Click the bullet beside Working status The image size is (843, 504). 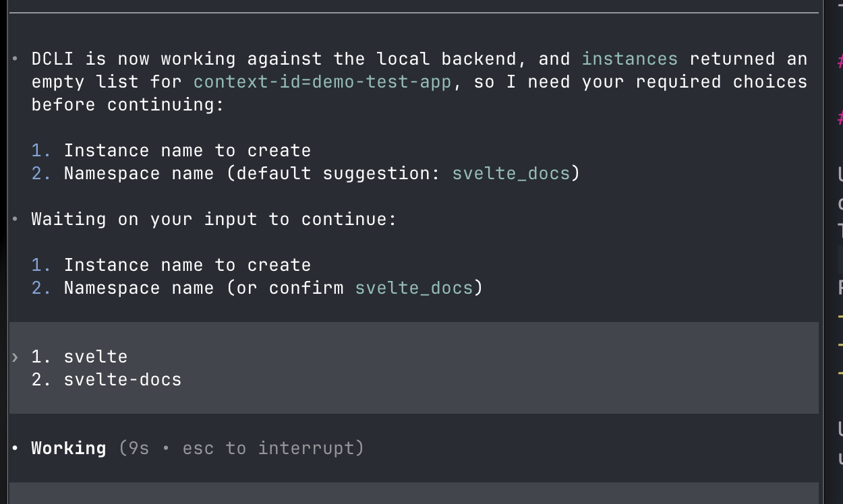click(x=15, y=448)
